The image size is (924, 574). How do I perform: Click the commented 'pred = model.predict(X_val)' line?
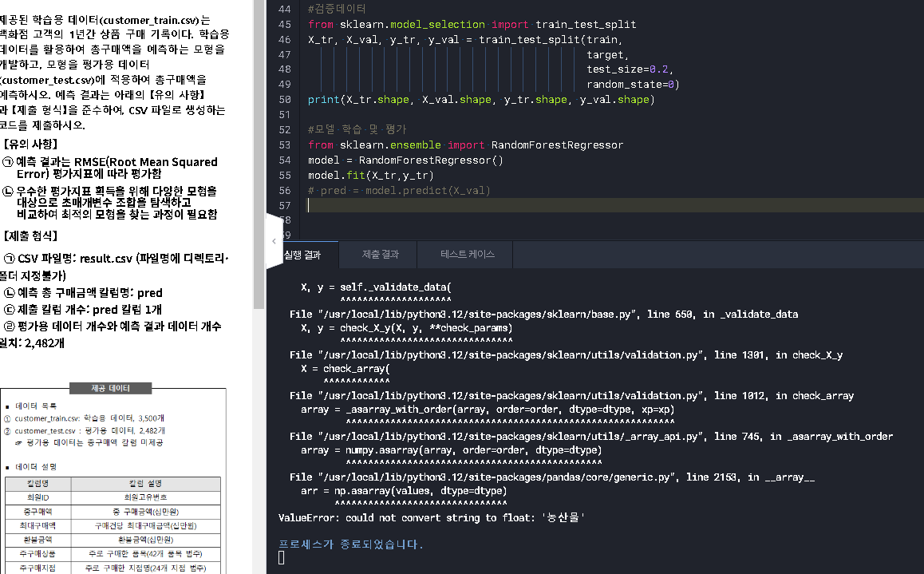click(399, 190)
